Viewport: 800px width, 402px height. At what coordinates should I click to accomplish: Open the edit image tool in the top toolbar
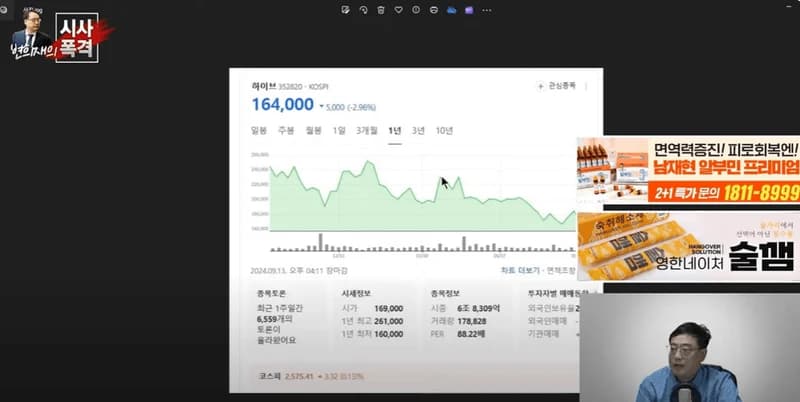point(345,10)
